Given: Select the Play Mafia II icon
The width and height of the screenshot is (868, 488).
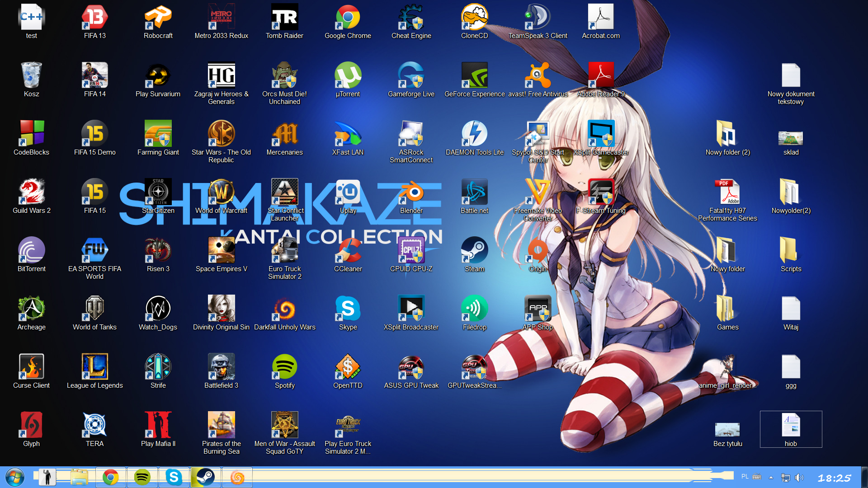Looking at the screenshot, I should pyautogui.click(x=158, y=429).
